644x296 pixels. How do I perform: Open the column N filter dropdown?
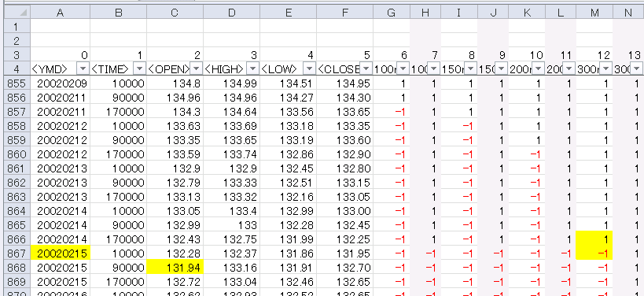pos(637,68)
